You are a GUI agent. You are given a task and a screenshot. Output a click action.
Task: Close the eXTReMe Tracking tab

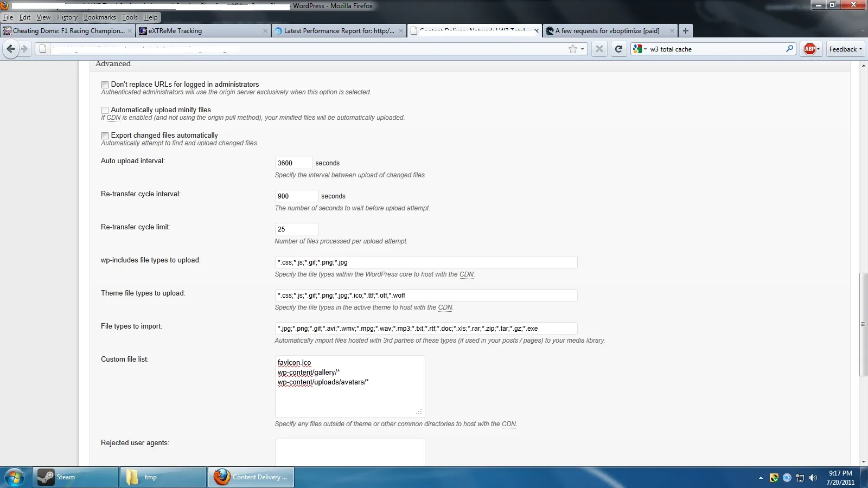pos(265,31)
